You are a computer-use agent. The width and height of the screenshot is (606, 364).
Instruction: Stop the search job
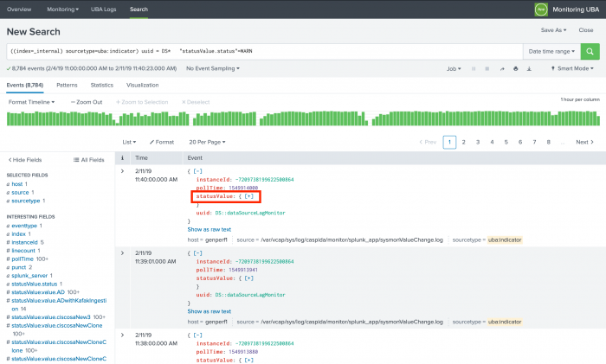coord(487,68)
